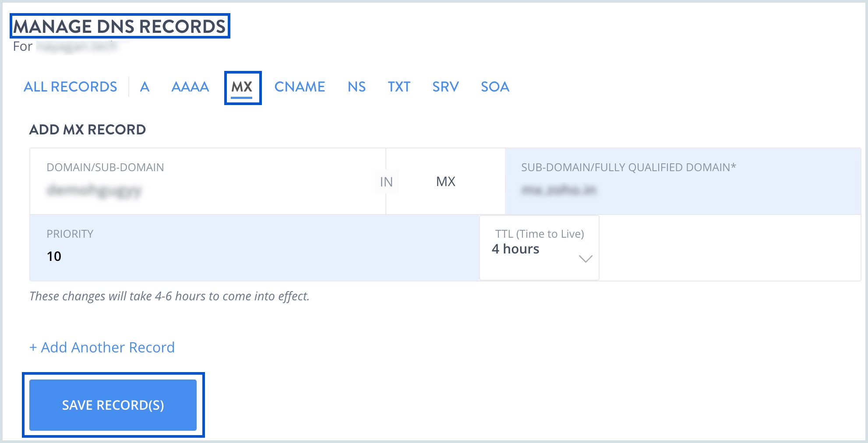
Task: Open the NS records tab
Action: (356, 87)
